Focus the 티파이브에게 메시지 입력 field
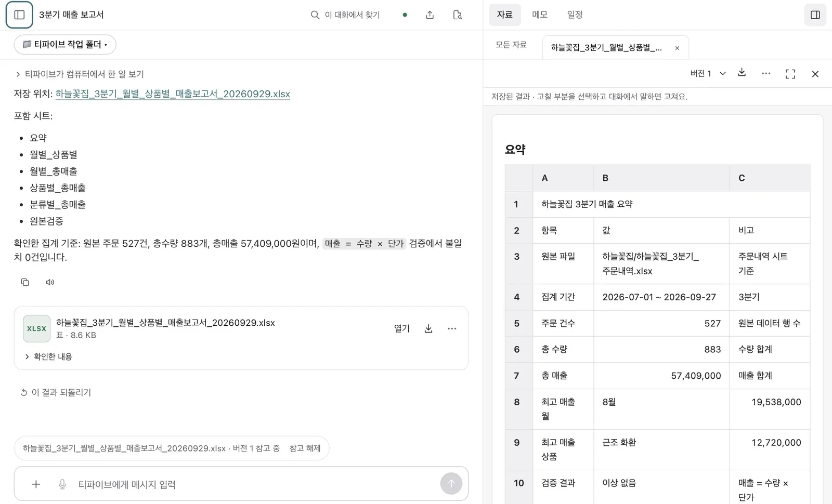This screenshot has height=504, width=832. [255, 484]
